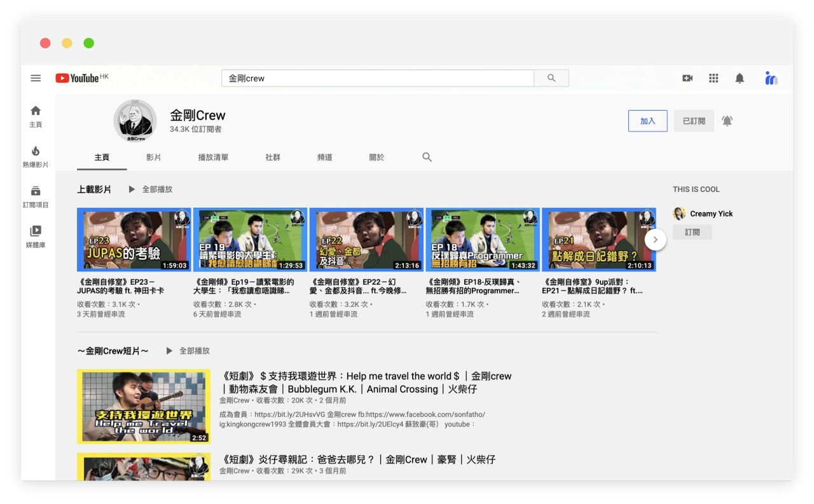Click the search input field
The width and height of the screenshot is (814, 504).
tap(378, 78)
